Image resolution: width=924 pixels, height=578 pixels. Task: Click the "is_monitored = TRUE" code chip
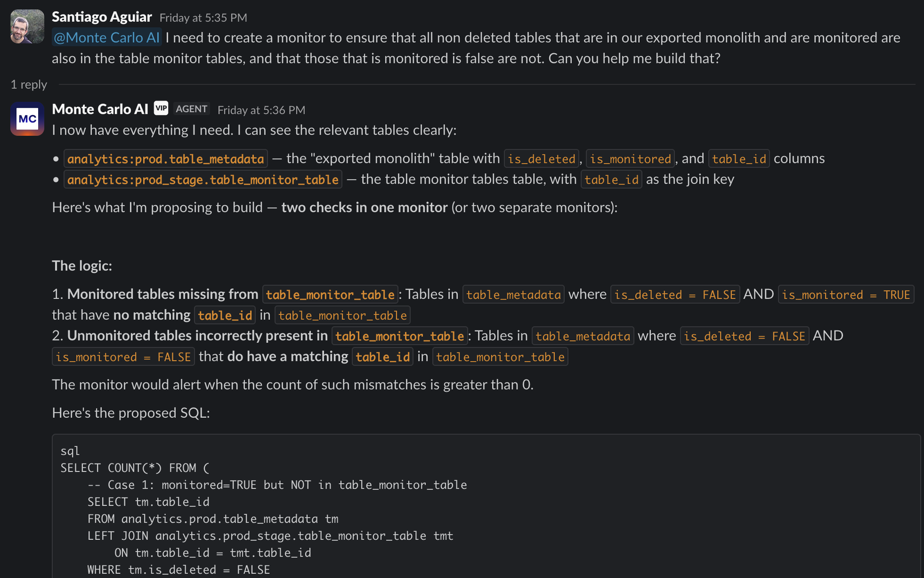[846, 295]
